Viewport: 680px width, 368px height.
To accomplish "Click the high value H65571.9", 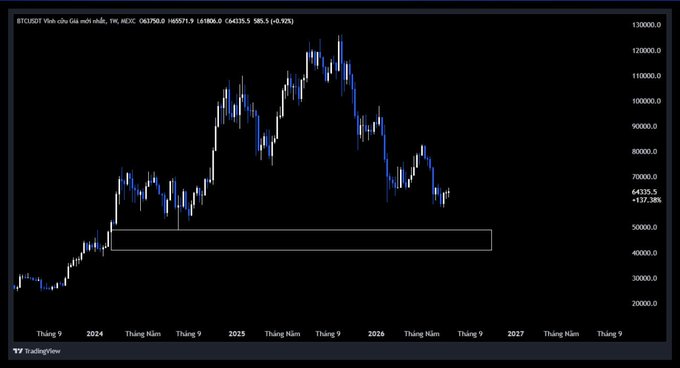I will 181,21.
